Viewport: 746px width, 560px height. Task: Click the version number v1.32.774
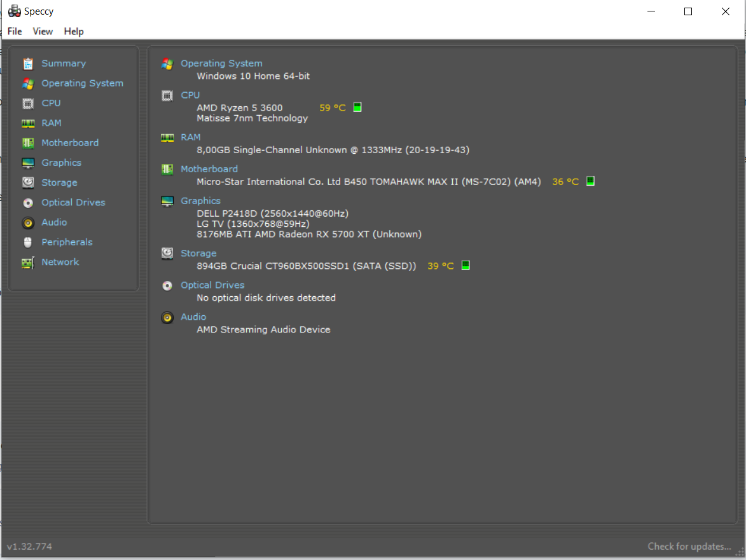[x=29, y=547]
